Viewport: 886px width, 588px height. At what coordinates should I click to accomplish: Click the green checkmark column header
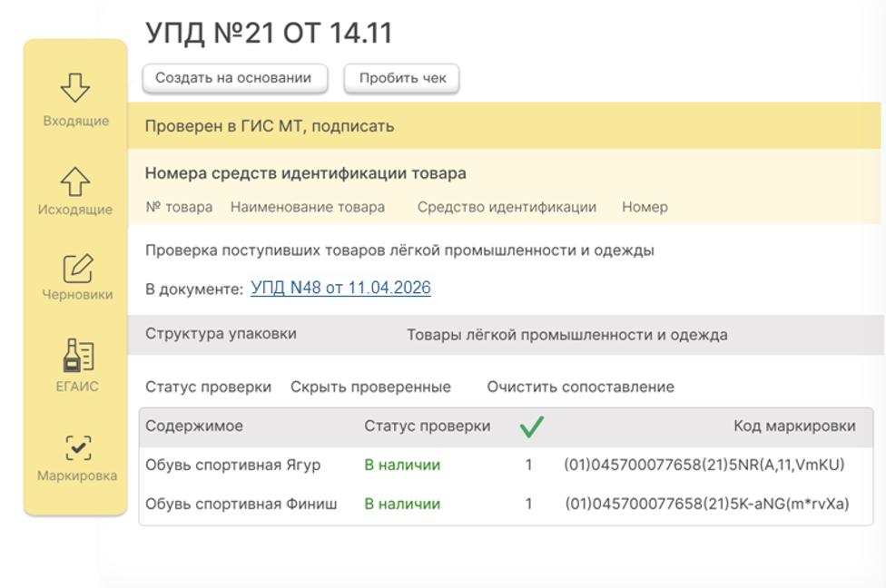pos(531,426)
